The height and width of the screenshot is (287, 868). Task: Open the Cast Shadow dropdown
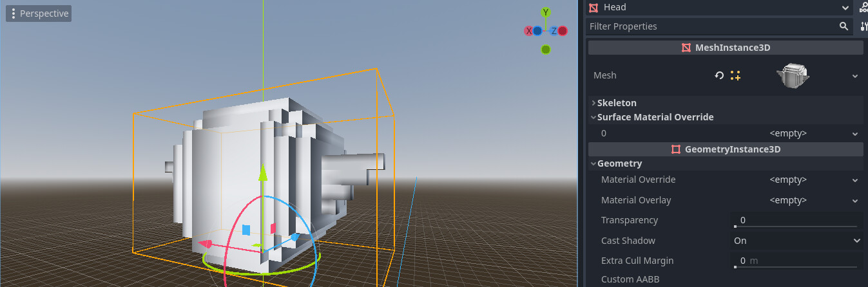[796, 241]
